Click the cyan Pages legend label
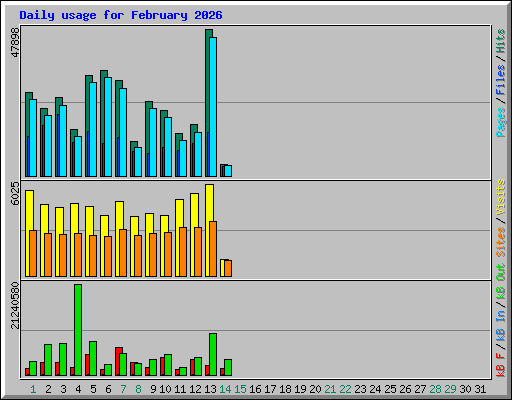512x400 pixels. tap(501, 122)
